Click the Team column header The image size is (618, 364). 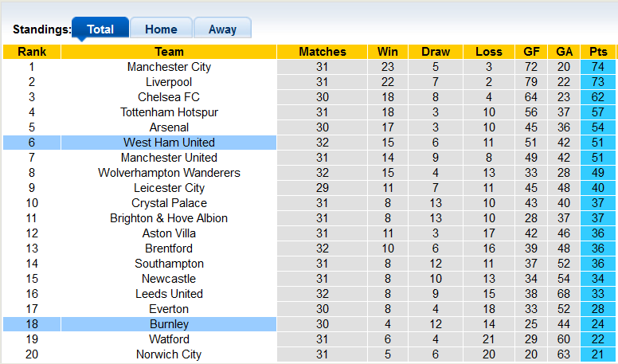(169, 52)
